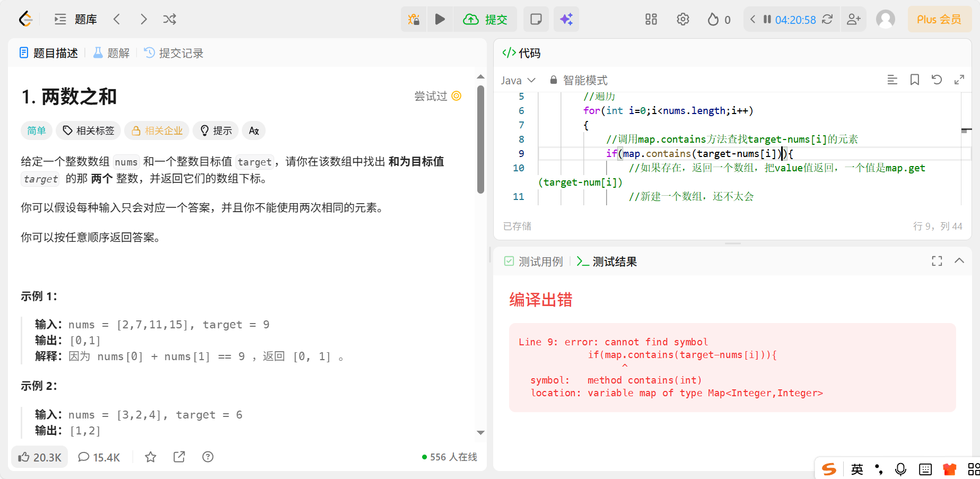Viewport: 980px width, 479px height.
Task: Click the 已存储 saved status text
Action: [517, 226]
